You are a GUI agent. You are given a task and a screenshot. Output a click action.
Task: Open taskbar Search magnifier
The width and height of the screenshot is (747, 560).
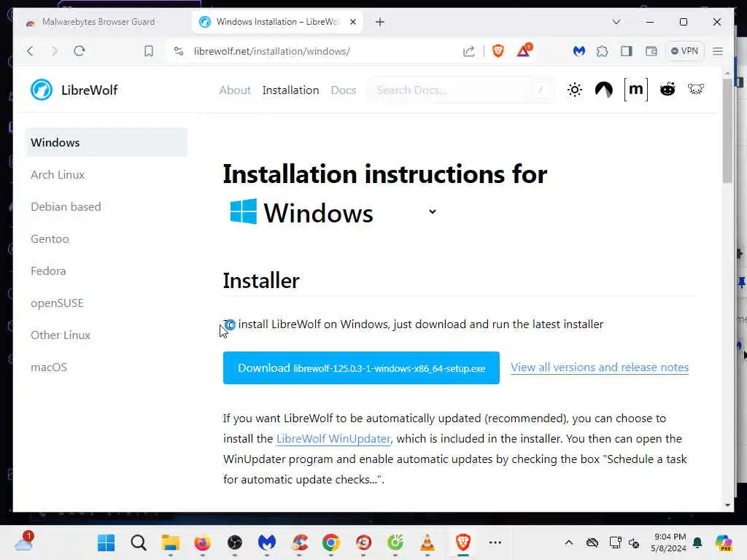click(x=138, y=542)
